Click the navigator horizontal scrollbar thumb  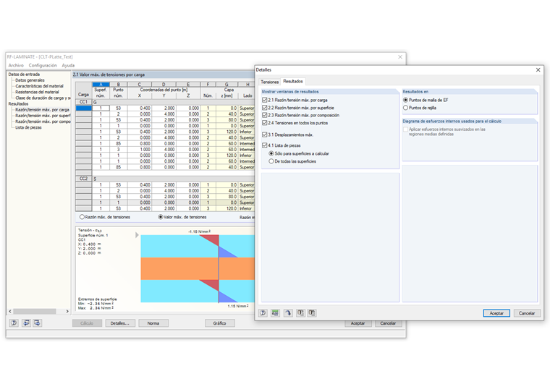pyautogui.click(x=35, y=311)
